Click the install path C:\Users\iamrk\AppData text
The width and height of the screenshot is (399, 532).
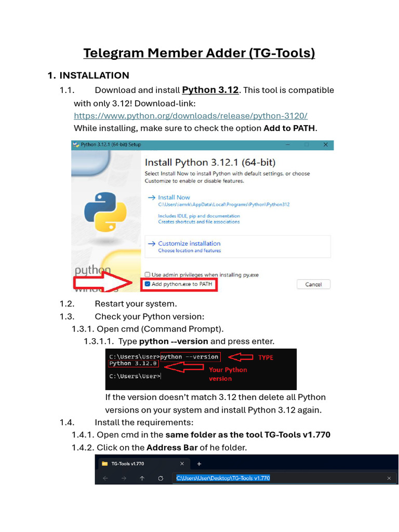pyautogui.click(x=224, y=205)
